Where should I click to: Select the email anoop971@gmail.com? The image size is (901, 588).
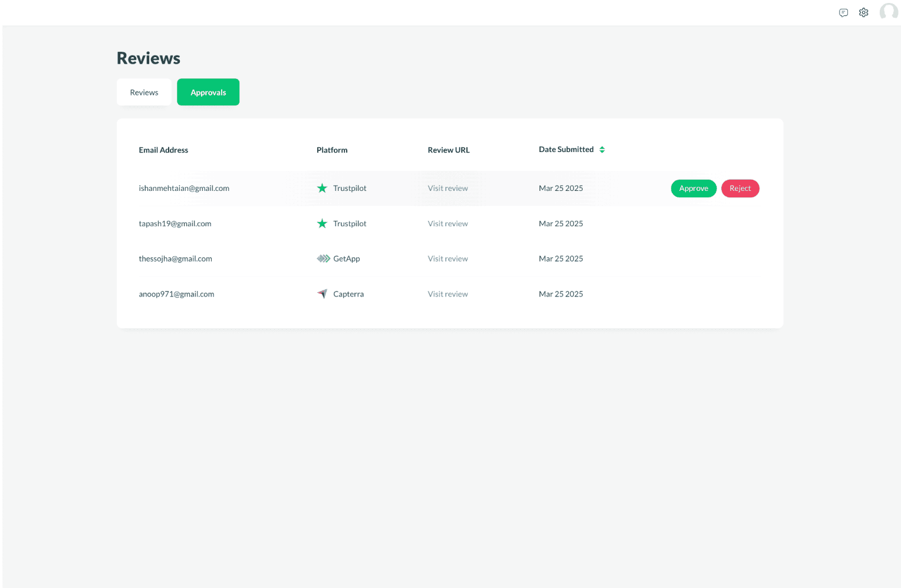tap(176, 293)
